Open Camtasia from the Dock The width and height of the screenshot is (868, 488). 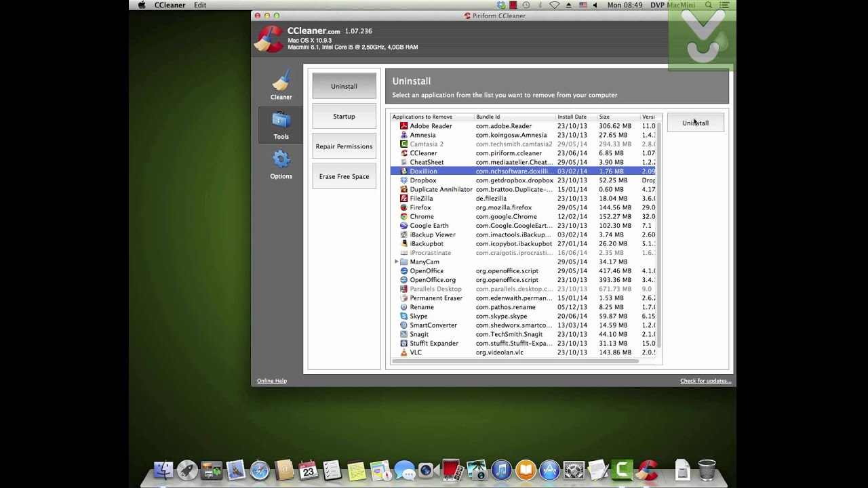[622, 470]
